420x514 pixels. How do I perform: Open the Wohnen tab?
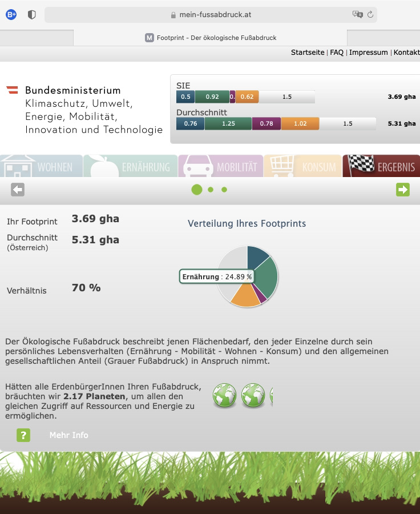point(41,166)
